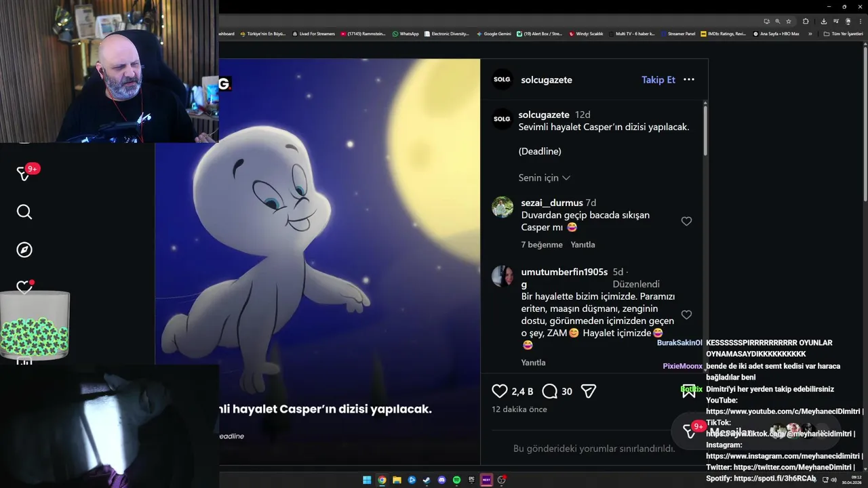Open Chrome extensions puzzle icon
The image size is (868, 488).
coord(806,21)
